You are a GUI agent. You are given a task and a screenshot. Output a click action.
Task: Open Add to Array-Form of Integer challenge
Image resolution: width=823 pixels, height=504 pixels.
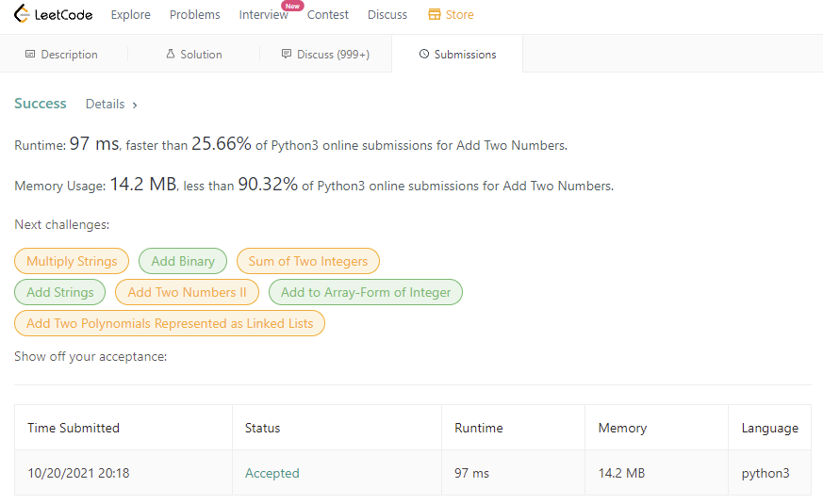(366, 292)
